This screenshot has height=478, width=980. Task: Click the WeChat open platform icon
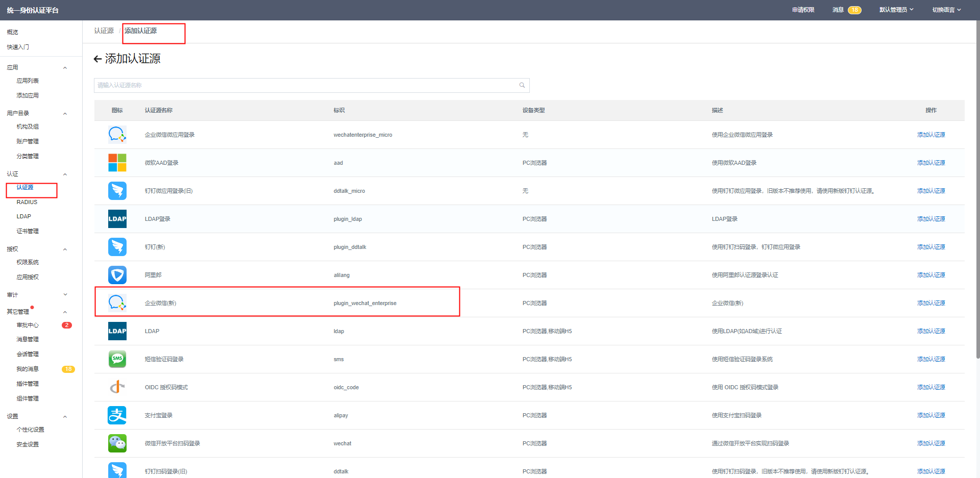coord(117,443)
